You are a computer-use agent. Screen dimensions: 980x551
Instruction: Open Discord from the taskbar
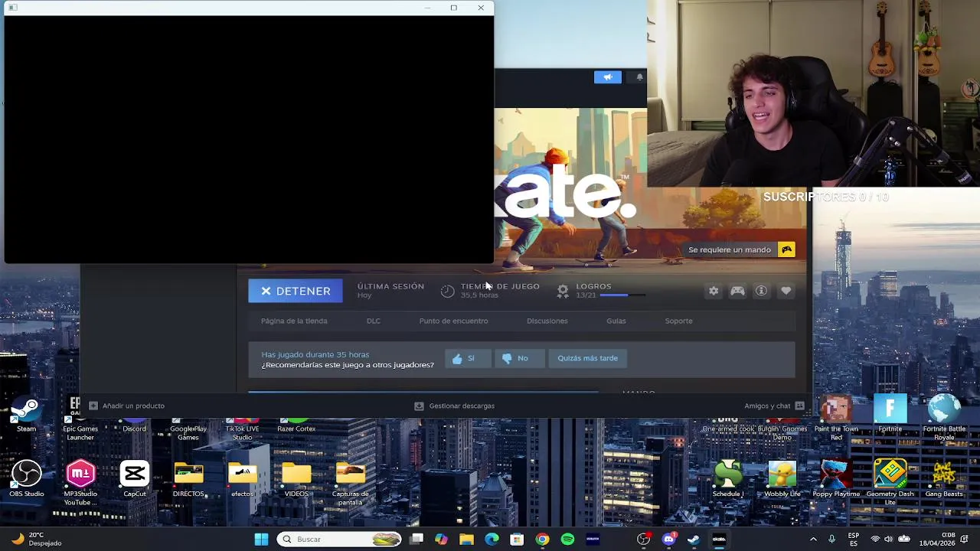[x=668, y=540]
